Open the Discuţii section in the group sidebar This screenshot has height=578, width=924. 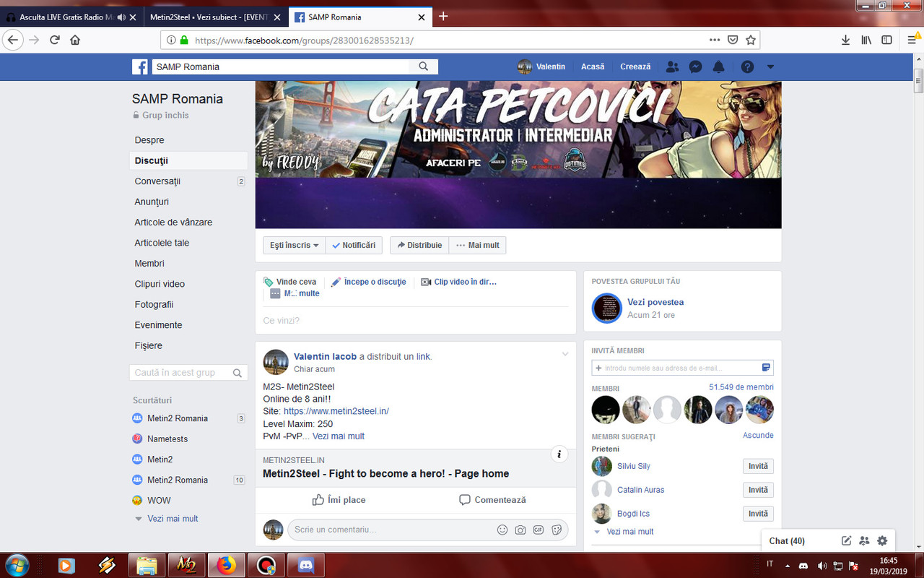coord(149,160)
